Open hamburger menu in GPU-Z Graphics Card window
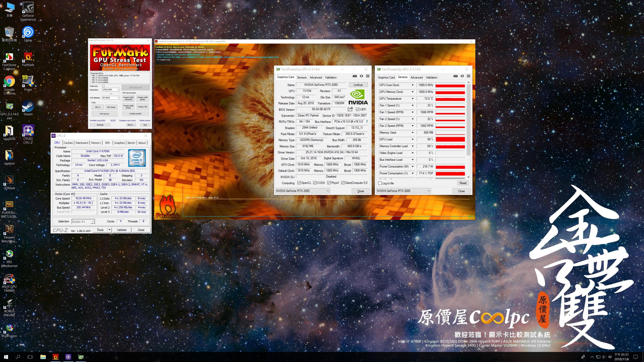This screenshot has width=644, height=362. coord(368,76)
